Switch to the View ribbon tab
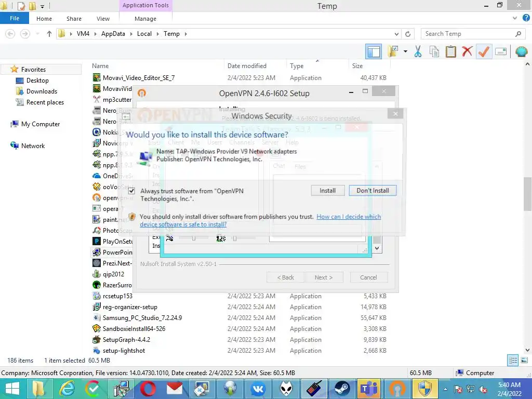The image size is (532, 399). click(103, 19)
